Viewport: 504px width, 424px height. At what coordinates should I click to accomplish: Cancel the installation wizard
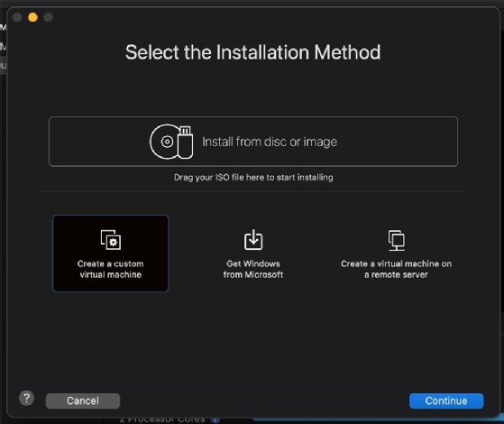[83, 401]
